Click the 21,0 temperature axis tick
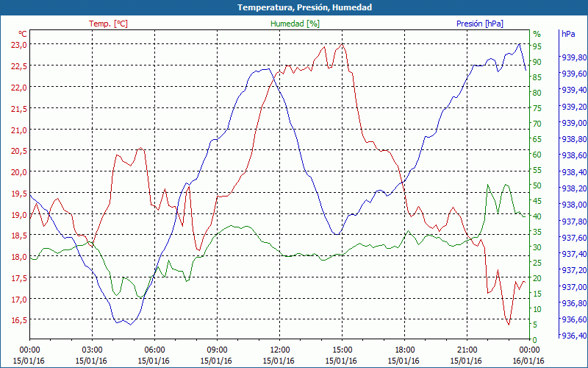The image size is (588, 368). tap(19, 130)
